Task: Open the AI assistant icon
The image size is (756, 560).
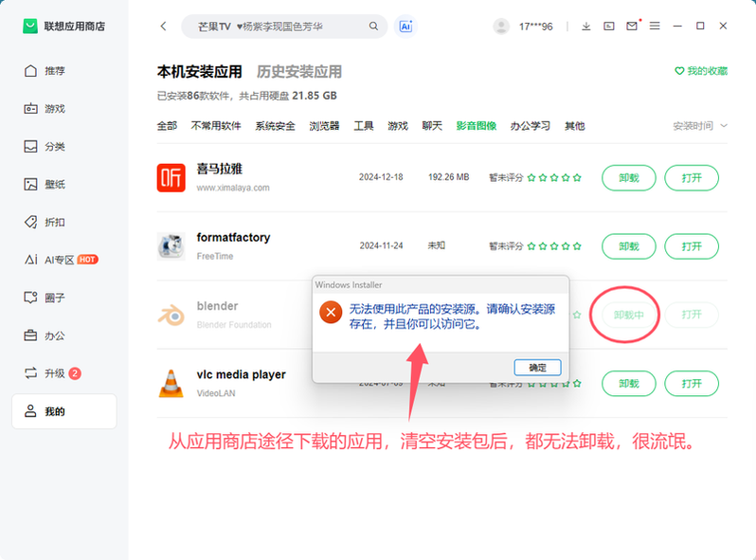Action: pos(405,26)
